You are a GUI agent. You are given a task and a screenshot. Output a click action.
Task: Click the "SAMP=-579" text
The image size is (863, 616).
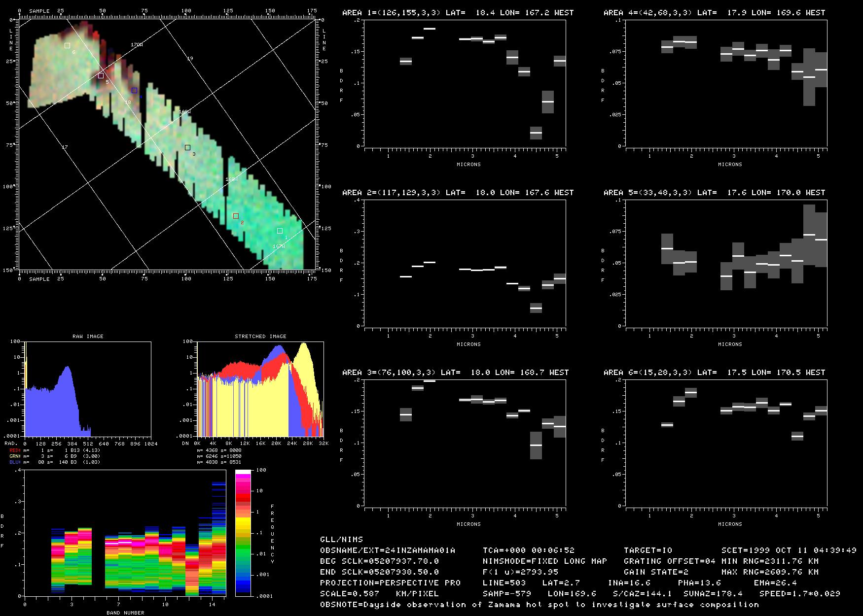pyautogui.click(x=507, y=594)
